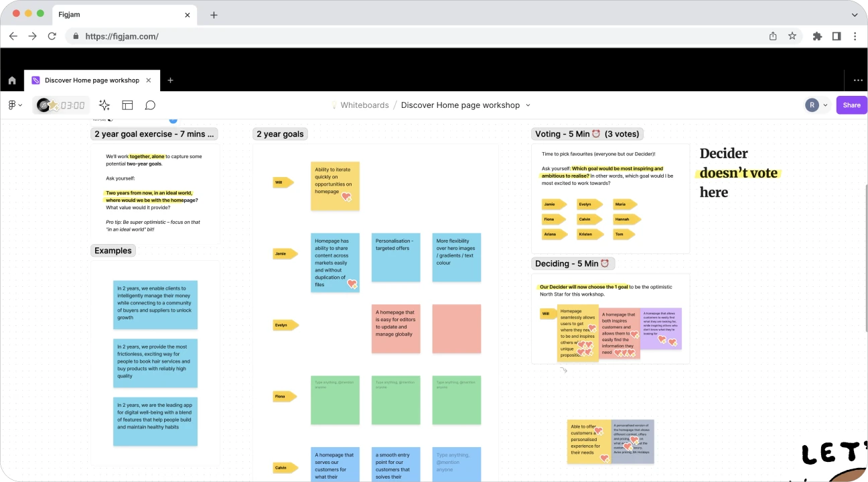Select the blue Personalisation targeted offers sticky
Screen dimensions: 868x482
(396, 257)
